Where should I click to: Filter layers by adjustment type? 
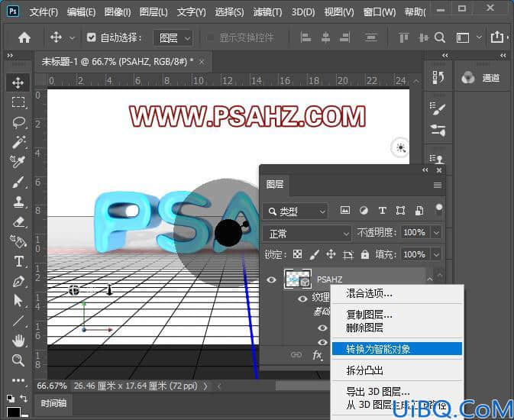[x=364, y=211]
